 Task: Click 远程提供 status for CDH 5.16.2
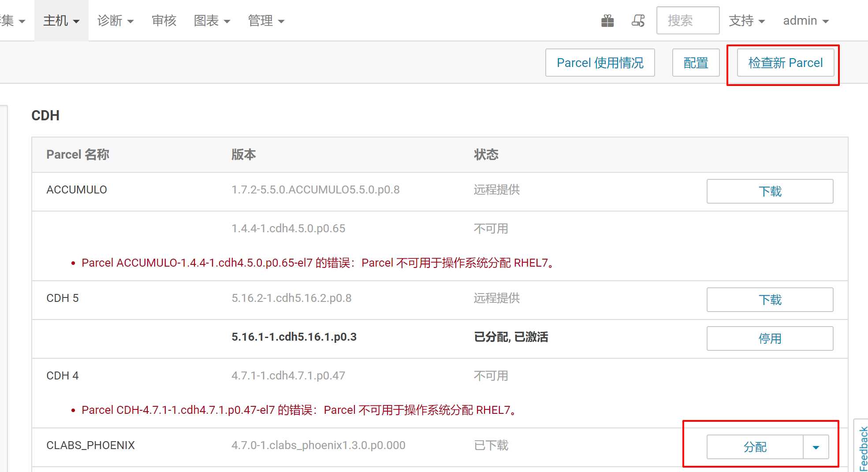tap(497, 298)
